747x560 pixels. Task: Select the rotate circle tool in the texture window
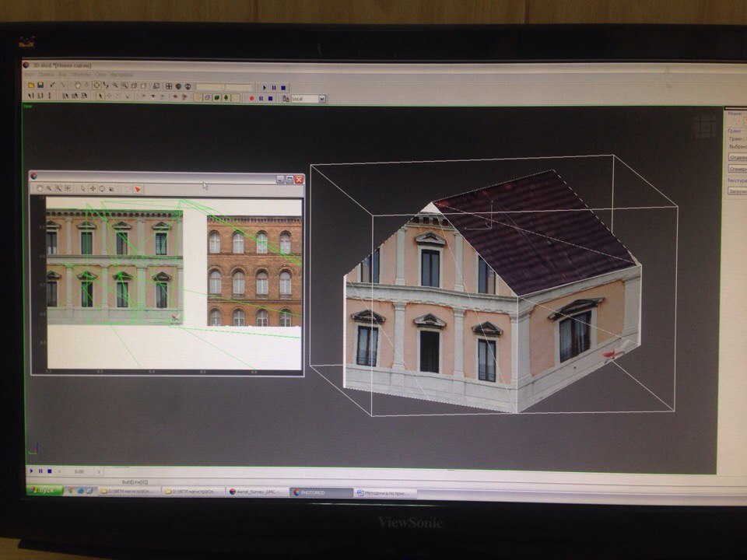[x=102, y=188]
